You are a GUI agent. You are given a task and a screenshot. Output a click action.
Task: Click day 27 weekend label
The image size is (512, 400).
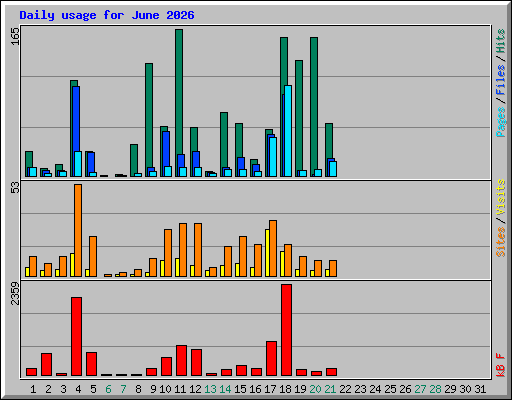[420, 389]
